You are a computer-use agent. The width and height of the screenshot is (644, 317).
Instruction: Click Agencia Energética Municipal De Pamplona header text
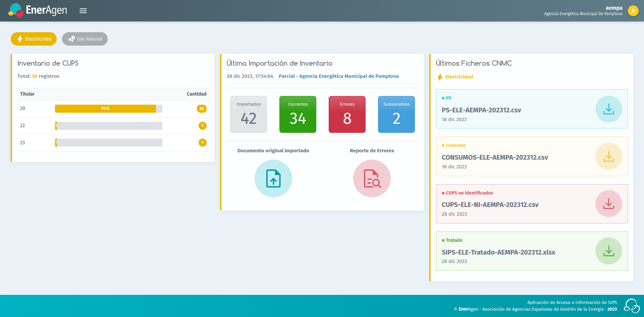[x=583, y=14]
